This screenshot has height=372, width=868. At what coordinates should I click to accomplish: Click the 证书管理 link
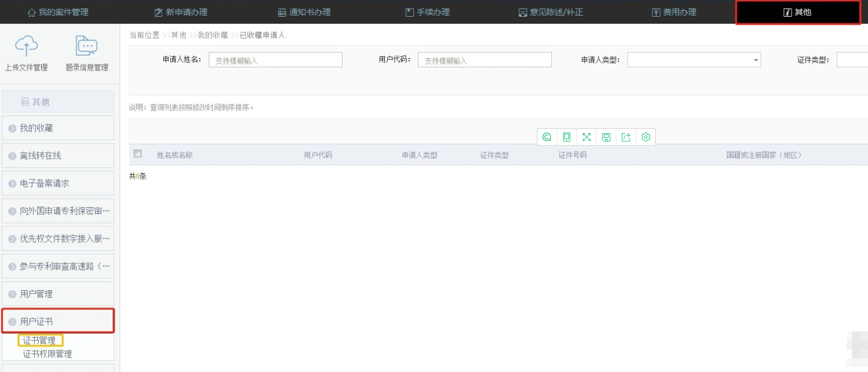click(39, 340)
